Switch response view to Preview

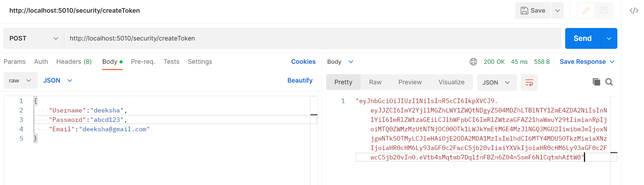tap(410, 82)
